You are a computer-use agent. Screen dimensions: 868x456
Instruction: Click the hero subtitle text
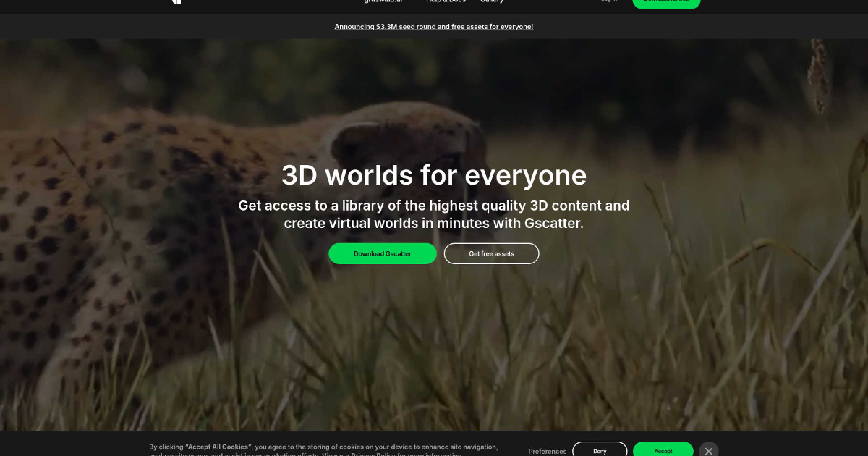pyautogui.click(x=433, y=214)
